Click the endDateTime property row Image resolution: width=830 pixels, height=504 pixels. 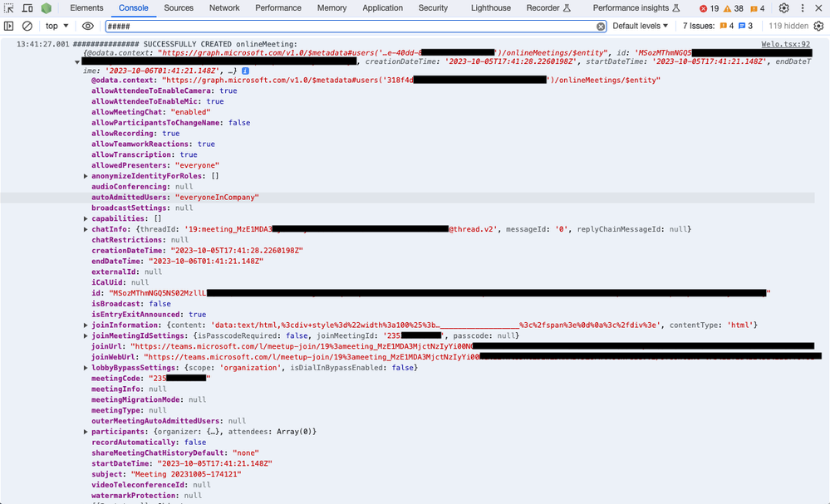coord(177,262)
